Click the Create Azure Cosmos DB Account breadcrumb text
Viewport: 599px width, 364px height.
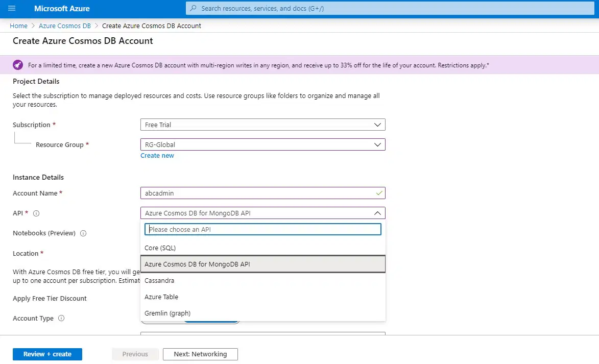(x=151, y=26)
